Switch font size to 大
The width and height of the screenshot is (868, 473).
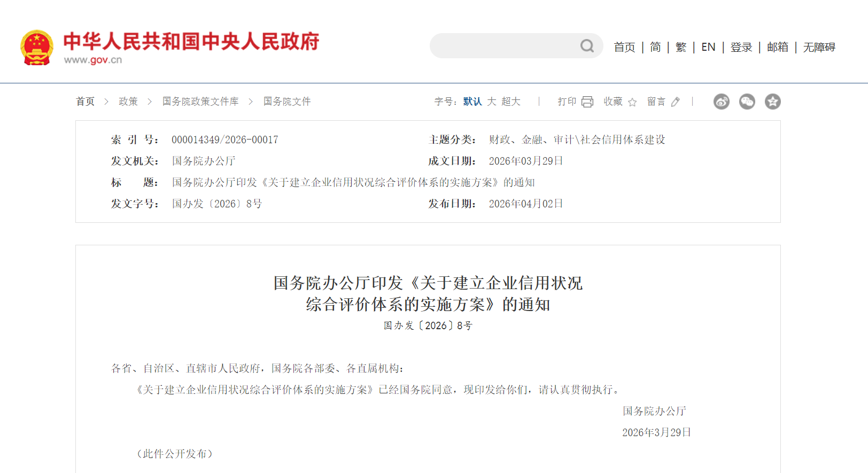492,102
